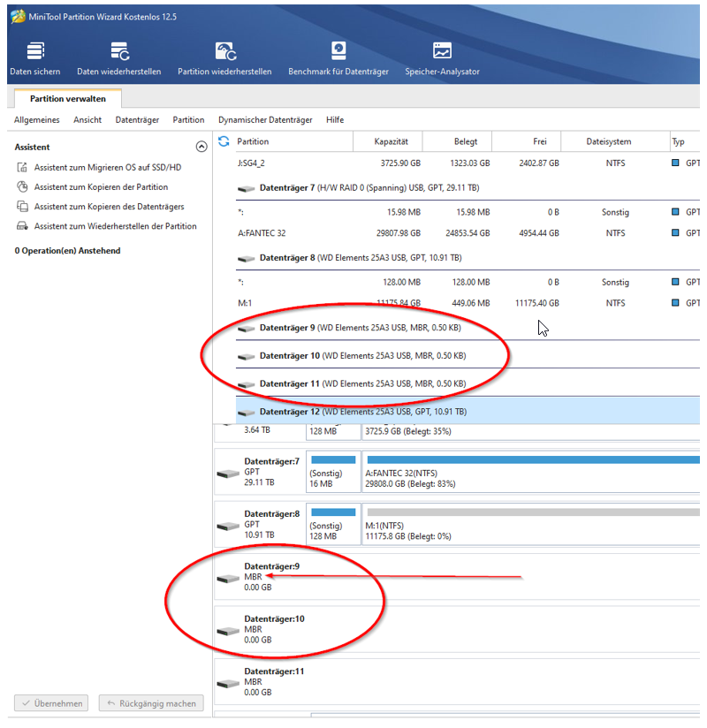Click the Kopieren des Datenträgers assistant icon
This screenshot has height=728, width=707.
pos(22,206)
